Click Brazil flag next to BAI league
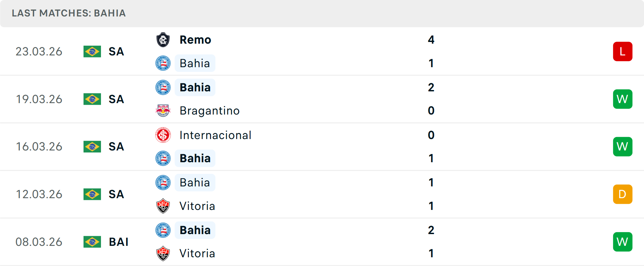The height and width of the screenshot is (266, 644). point(92,242)
